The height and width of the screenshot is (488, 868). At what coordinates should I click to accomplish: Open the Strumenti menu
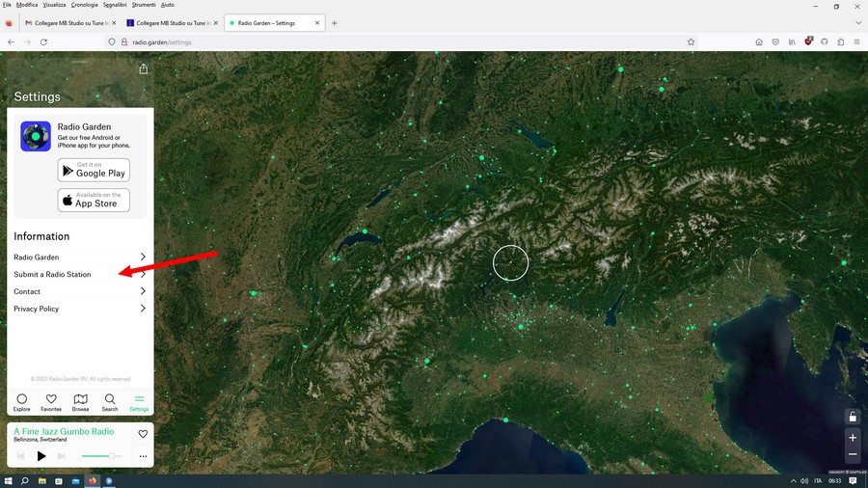(x=144, y=5)
